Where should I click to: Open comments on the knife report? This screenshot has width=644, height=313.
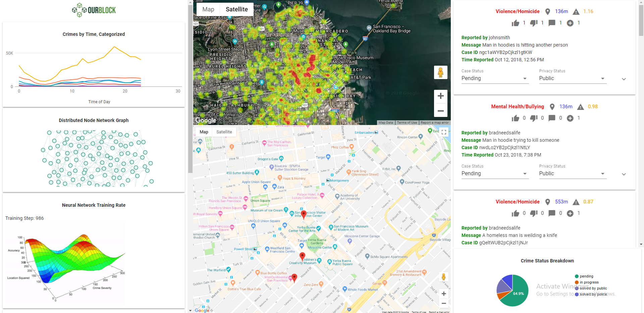coord(552,213)
